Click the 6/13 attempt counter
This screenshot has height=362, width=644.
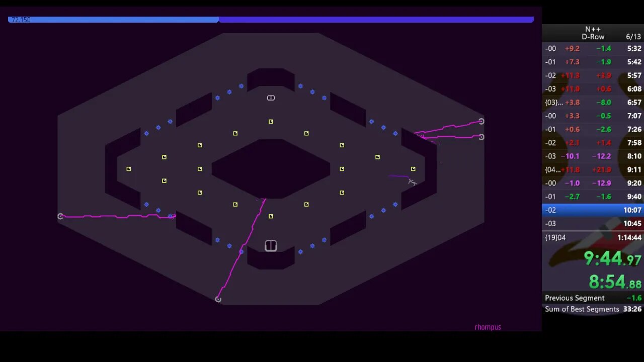coord(633,37)
